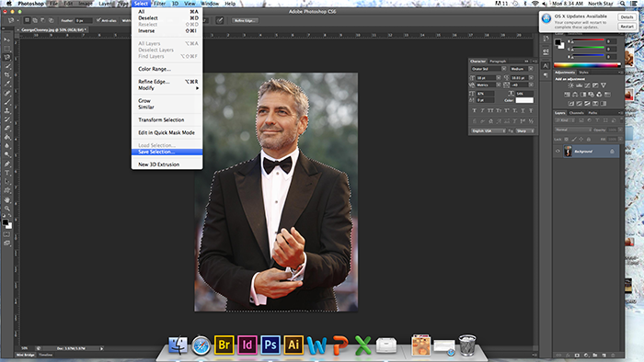
Task: Click the color spectrum ramp bar
Action: (x=587, y=65)
